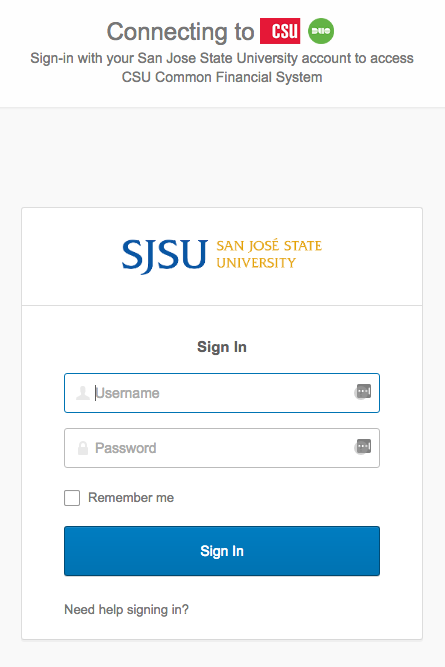Click the Sign-in with your San Jose State line
445x667 pixels.
(x=222, y=58)
